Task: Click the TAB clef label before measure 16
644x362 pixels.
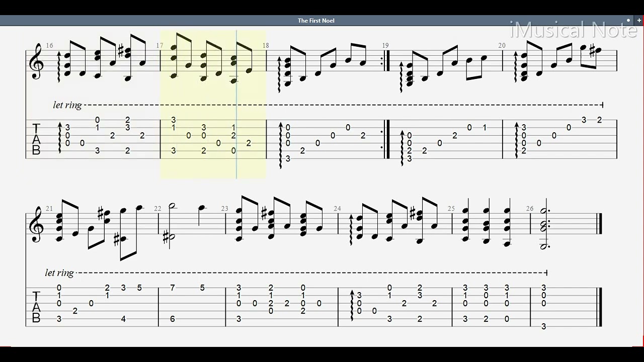Action: pos(36,139)
